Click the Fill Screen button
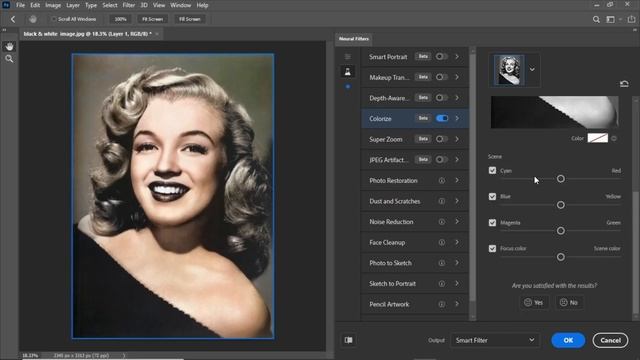Viewport: 640px width, 360px height. pos(190,19)
